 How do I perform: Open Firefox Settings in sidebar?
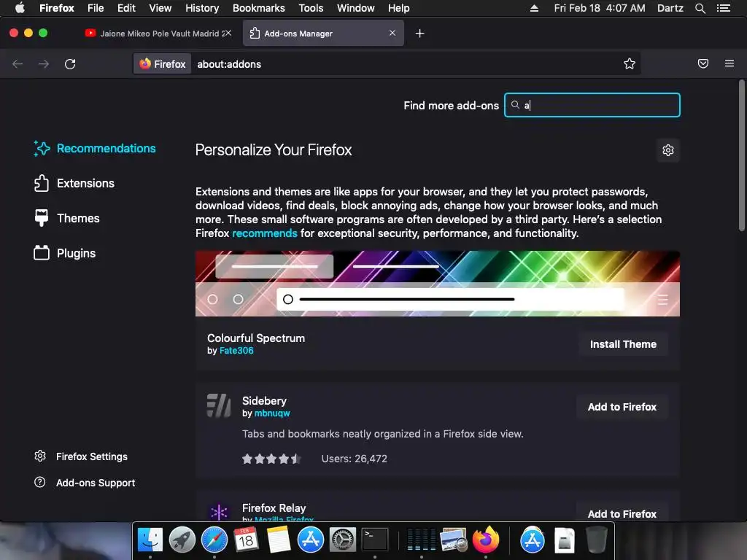point(81,456)
